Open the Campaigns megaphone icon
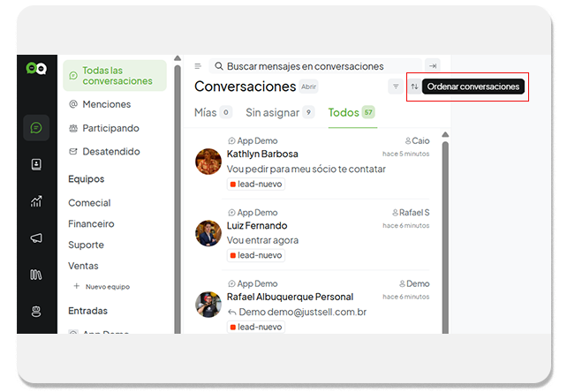575x392 pixels. [x=36, y=238]
